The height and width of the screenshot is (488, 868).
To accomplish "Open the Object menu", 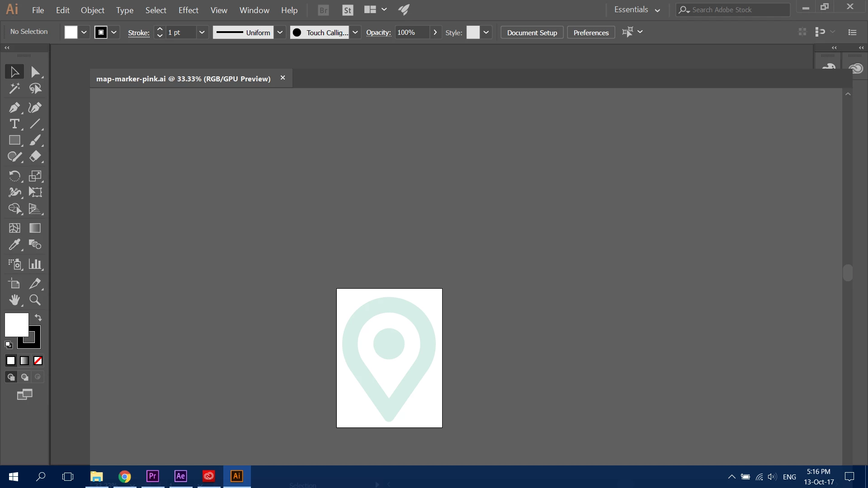I will tap(92, 10).
